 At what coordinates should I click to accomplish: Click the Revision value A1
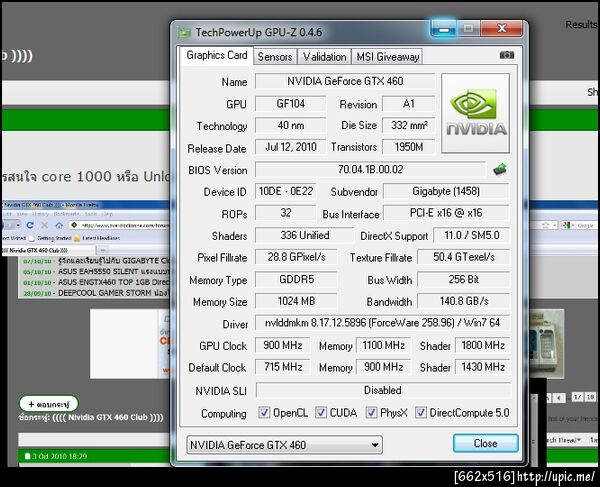(409, 104)
